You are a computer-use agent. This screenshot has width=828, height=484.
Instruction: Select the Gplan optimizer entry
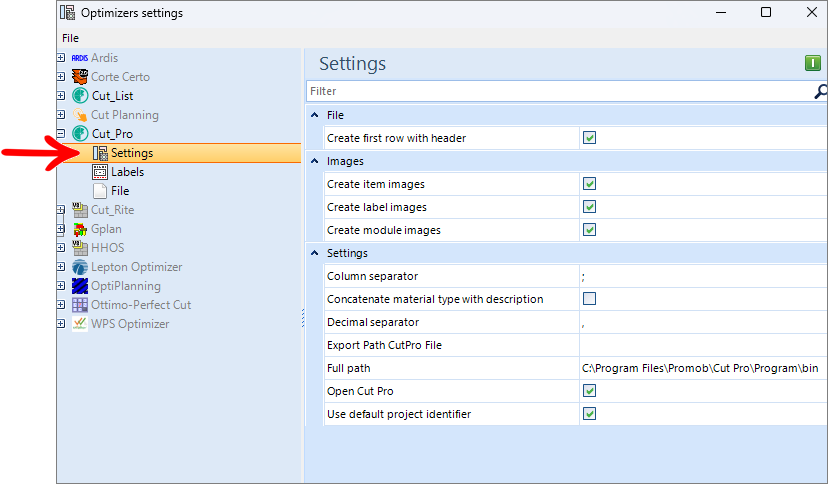[x=106, y=229]
